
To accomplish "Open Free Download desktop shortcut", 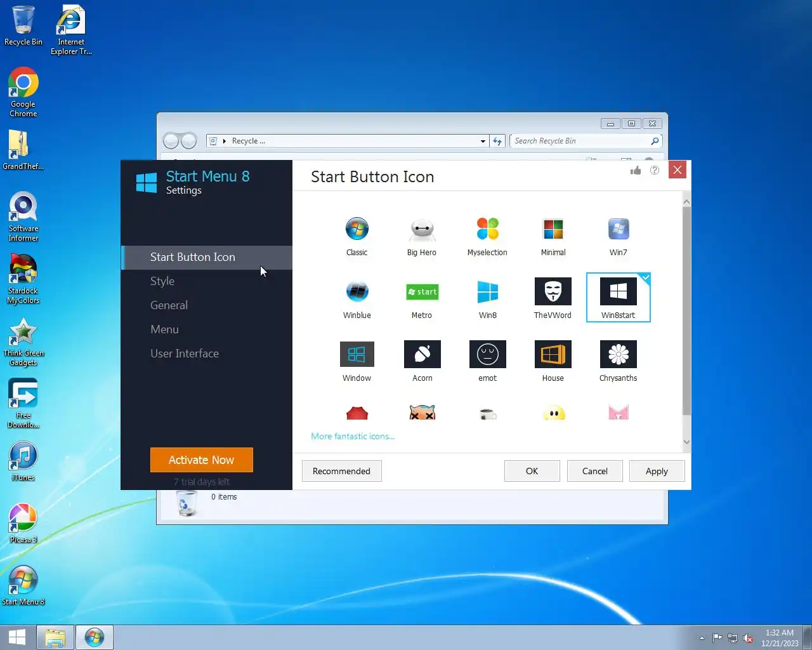I will (x=23, y=404).
